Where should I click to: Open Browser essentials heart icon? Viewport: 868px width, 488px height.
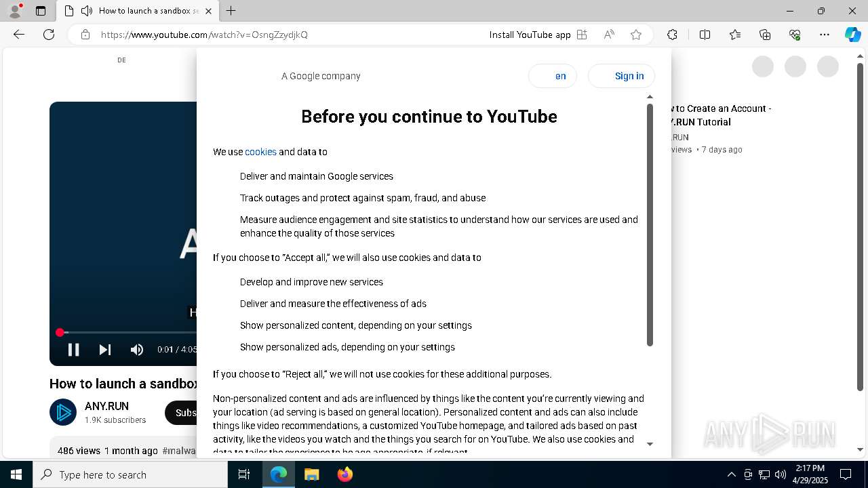(795, 35)
